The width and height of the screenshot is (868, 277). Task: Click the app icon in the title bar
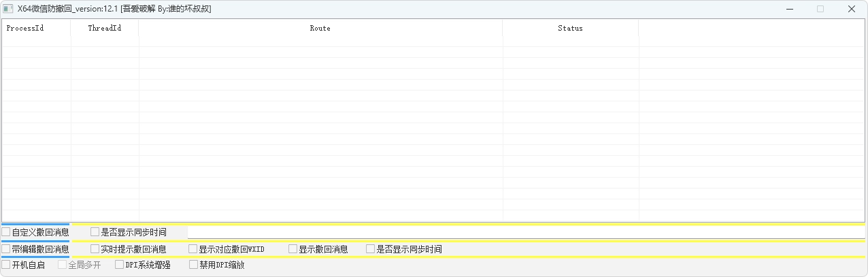click(x=9, y=9)
